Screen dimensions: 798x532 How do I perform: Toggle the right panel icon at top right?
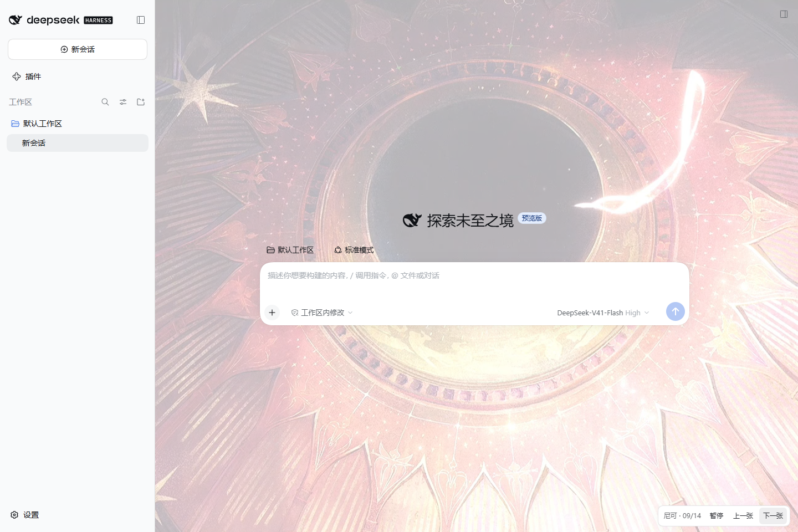click(x=784, y=14)
